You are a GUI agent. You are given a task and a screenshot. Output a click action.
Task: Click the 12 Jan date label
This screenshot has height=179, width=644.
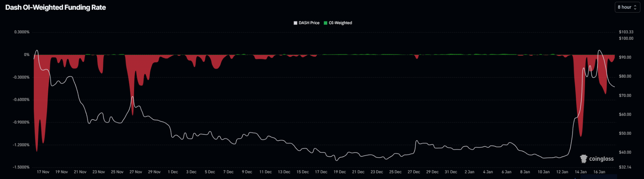point(562,172)
